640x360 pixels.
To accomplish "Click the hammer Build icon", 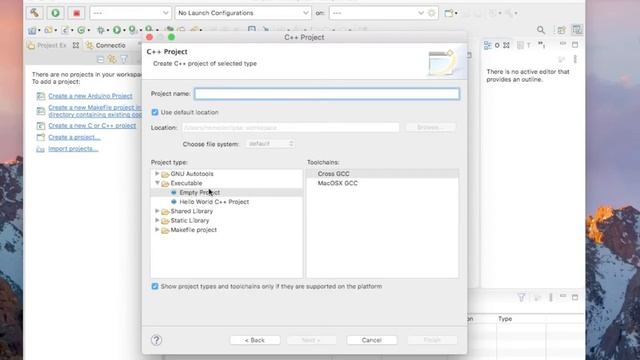I will pyautogui.click(x=35, y=13).
